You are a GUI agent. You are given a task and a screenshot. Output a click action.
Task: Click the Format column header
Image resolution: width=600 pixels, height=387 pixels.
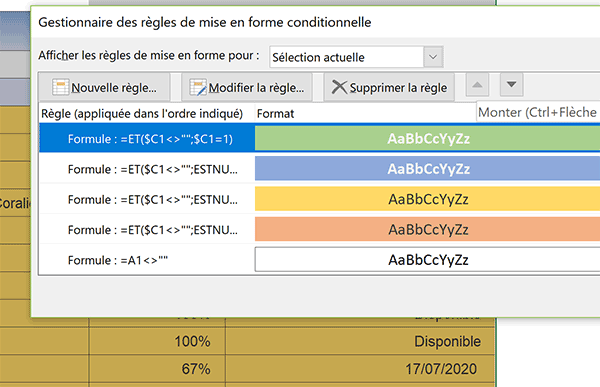275,114
